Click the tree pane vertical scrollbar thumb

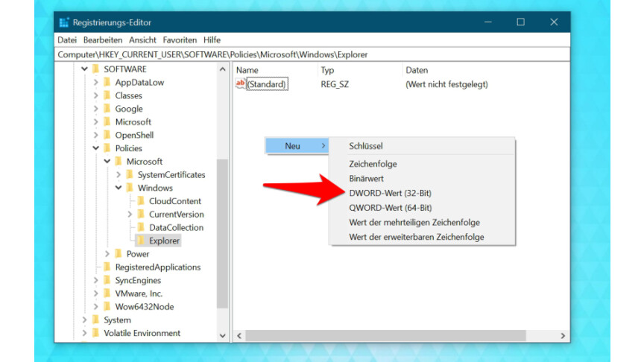point(222,233)
